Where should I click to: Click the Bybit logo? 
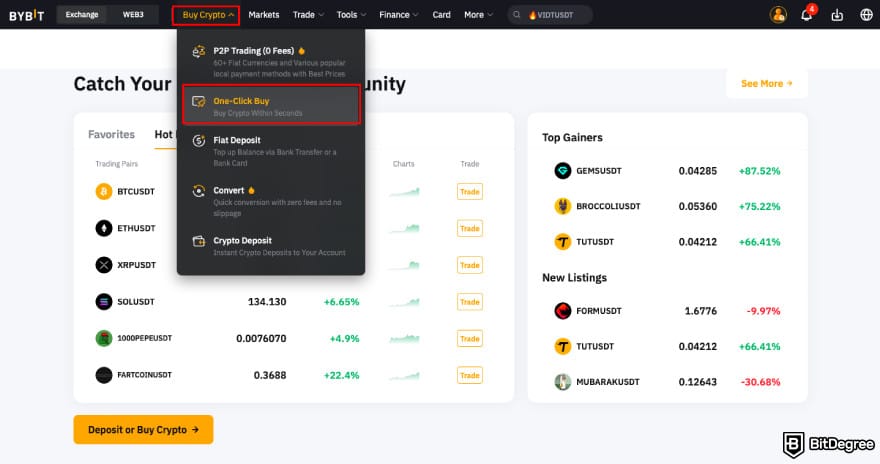coord(26,15)
